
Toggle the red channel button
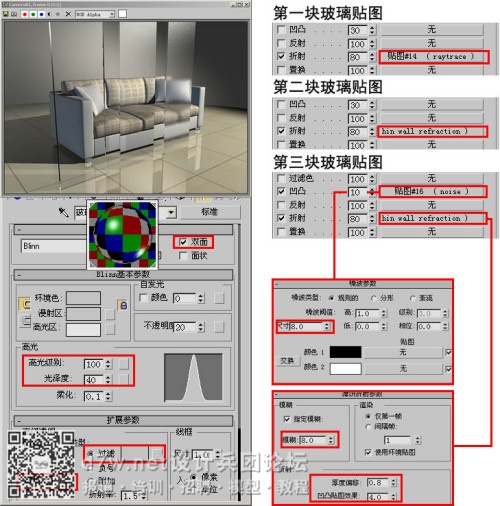(x=25, y=14)
